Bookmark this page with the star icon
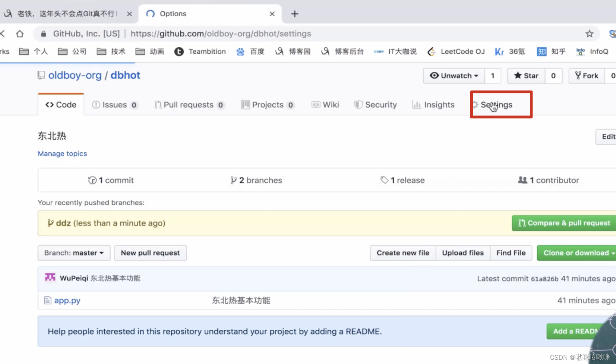 [589, 34]
